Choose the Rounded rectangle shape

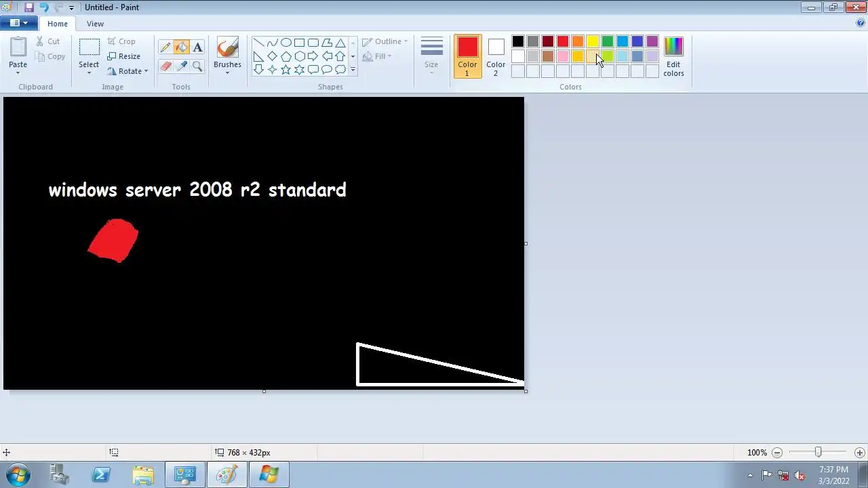[x=313, y=43]
